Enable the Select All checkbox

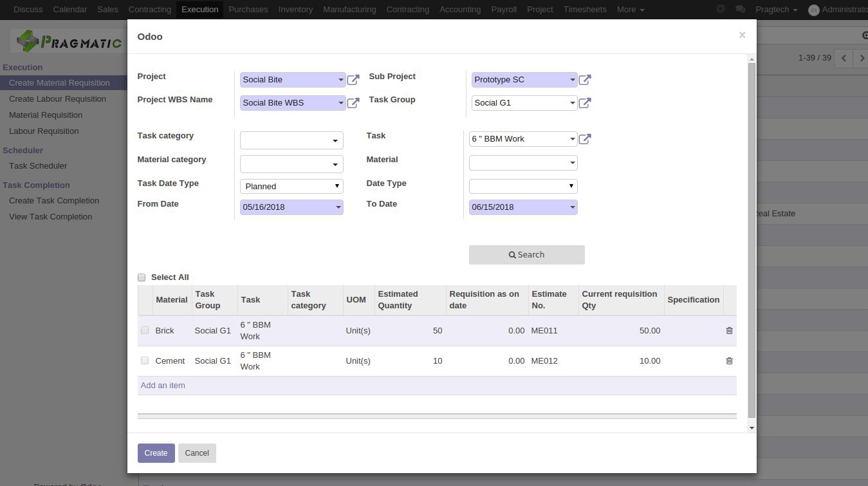pyautogui.click(x=142, y=277)
